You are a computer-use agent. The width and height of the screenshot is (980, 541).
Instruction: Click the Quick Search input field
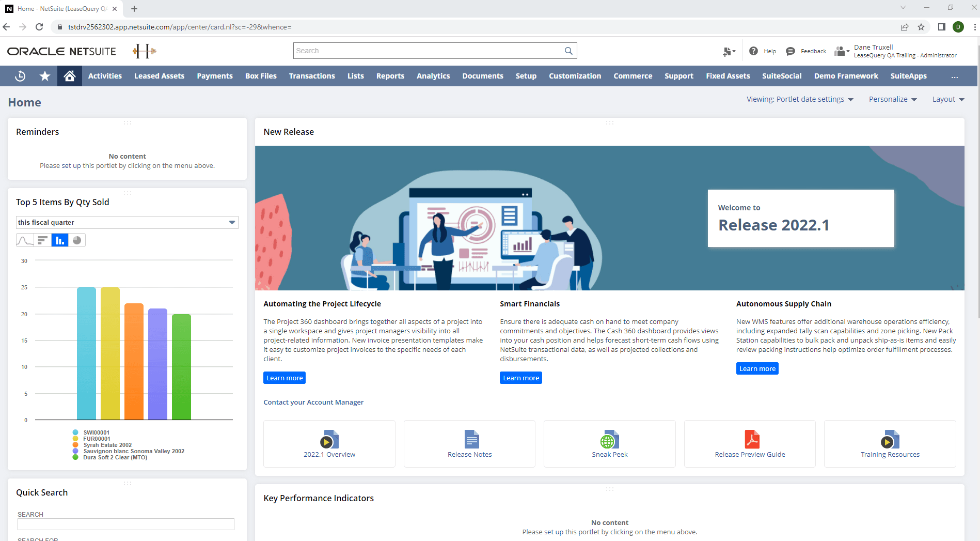click(126, 524)
